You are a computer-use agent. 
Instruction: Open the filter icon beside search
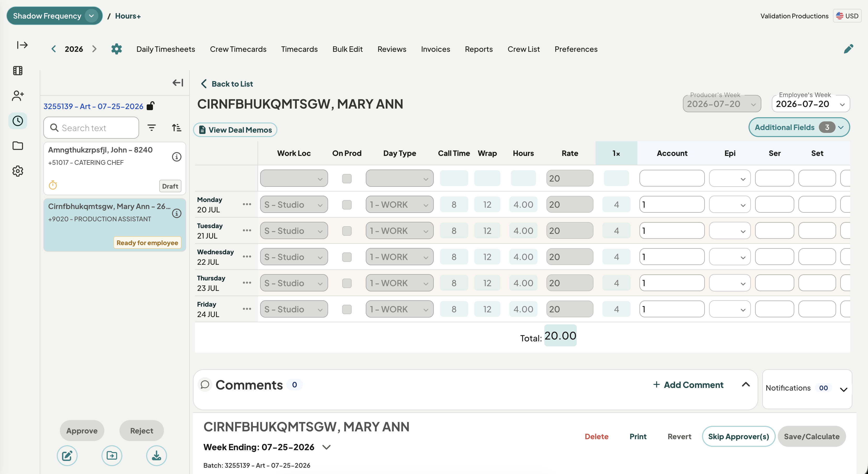click(152, 128)
